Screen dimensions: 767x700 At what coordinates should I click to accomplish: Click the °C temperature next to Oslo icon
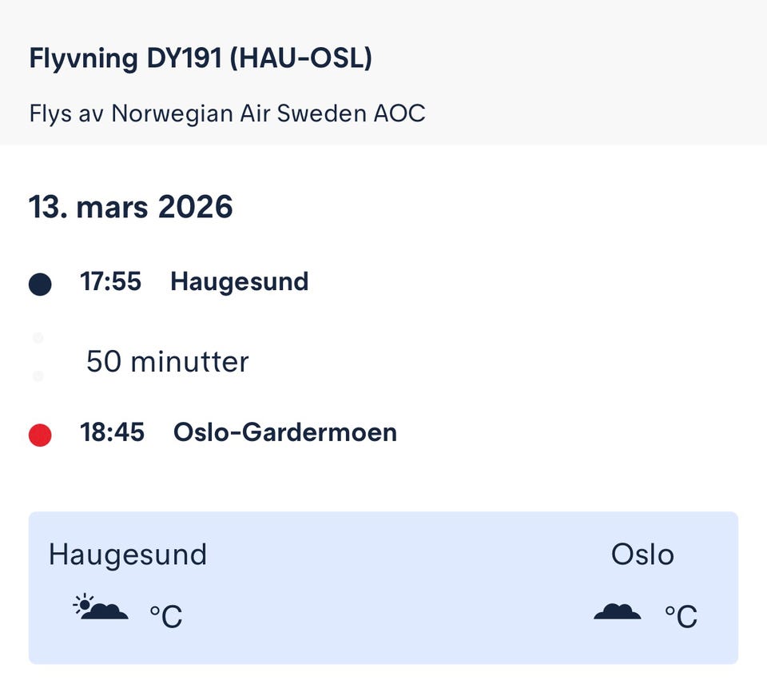(x=681, y=616)
